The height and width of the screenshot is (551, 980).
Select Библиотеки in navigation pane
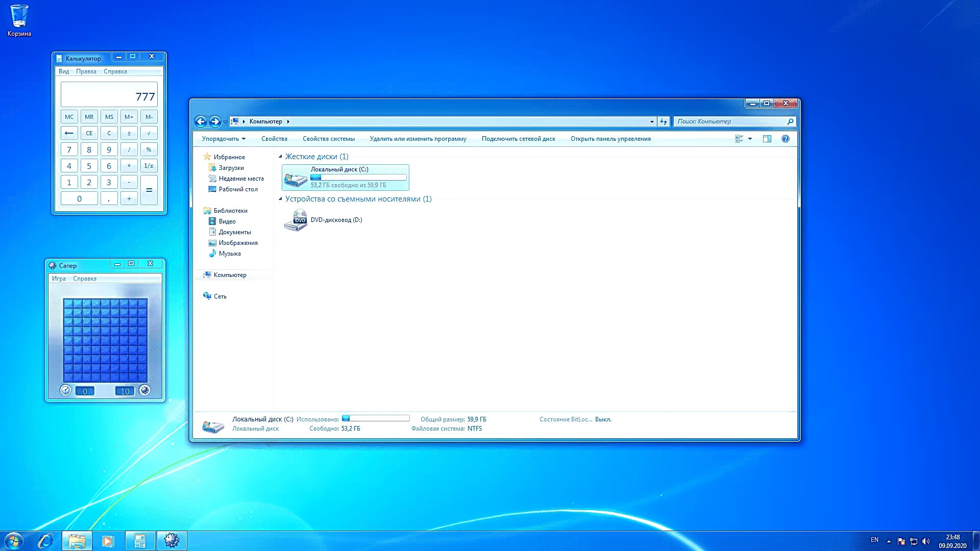tap(230, 211)
